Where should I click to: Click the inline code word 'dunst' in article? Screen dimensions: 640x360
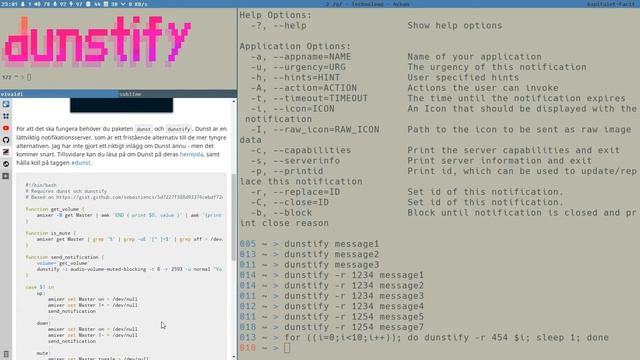[x=143, y=129]
